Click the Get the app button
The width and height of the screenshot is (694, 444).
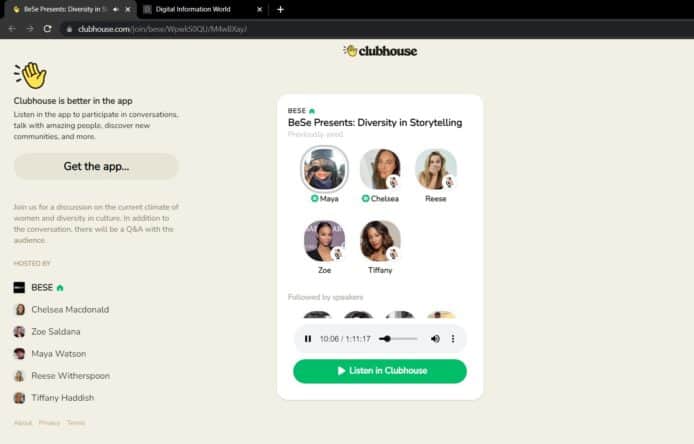[x=96, y=166]
